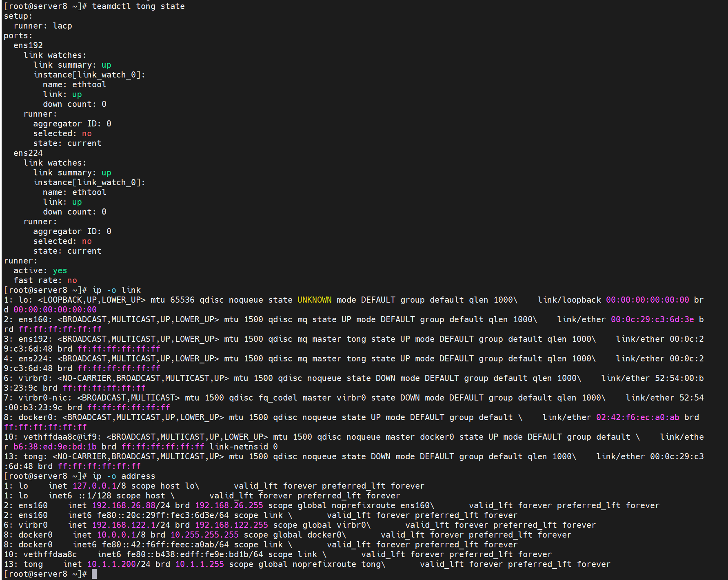The image size is (728, 580).
Task: Click the MAC address b6:38:ed:9e:bd:1b
Action: (55, 447)
